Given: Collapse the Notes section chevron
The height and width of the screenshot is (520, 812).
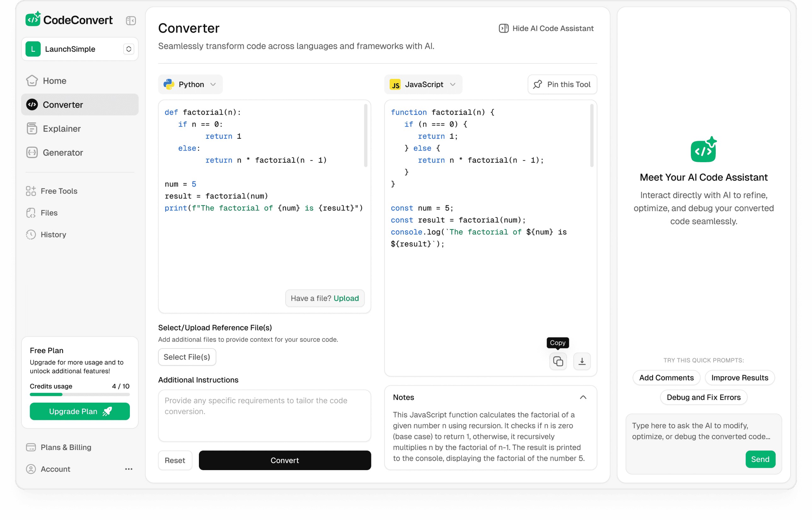Looking at the screenshot, I should point(583,398).
